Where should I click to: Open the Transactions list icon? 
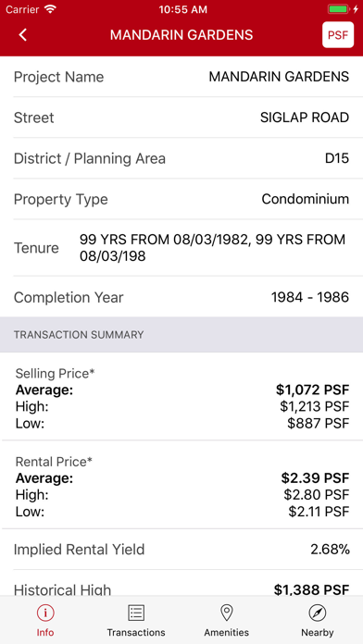136,613
